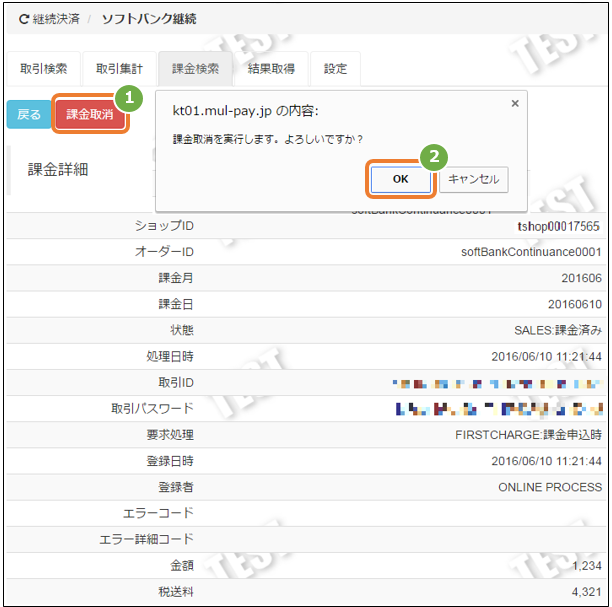Click the 取引パスワード row label
Image resolution: width=612 pixels, height=607 pixels.
pyautogui.click(x=152, y=409)
